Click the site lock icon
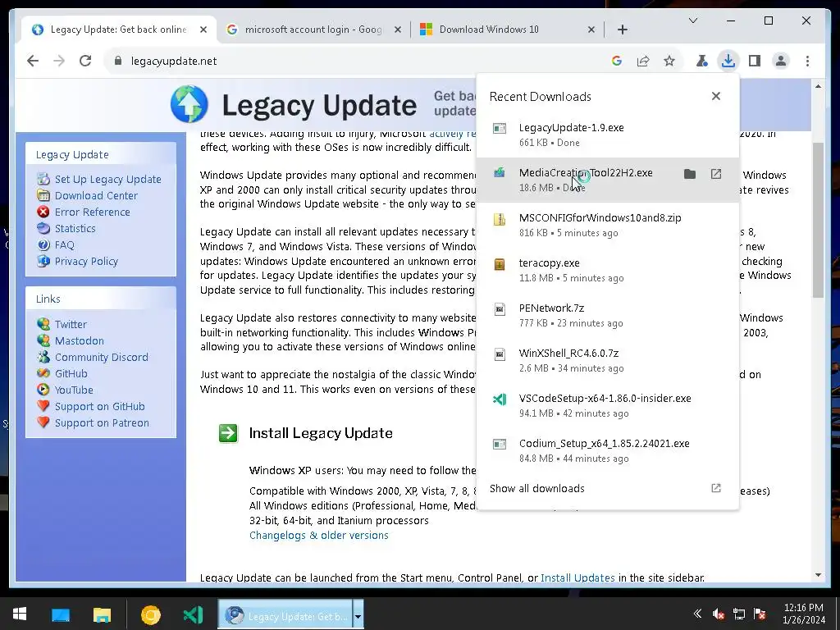Image resolution: width=840 pixels, height=630 pixels. 118,61
